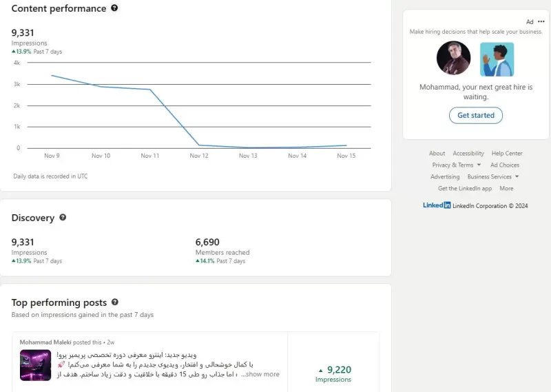Open the Accessibility footer link

pyautogui.click(x=468, y=153)
